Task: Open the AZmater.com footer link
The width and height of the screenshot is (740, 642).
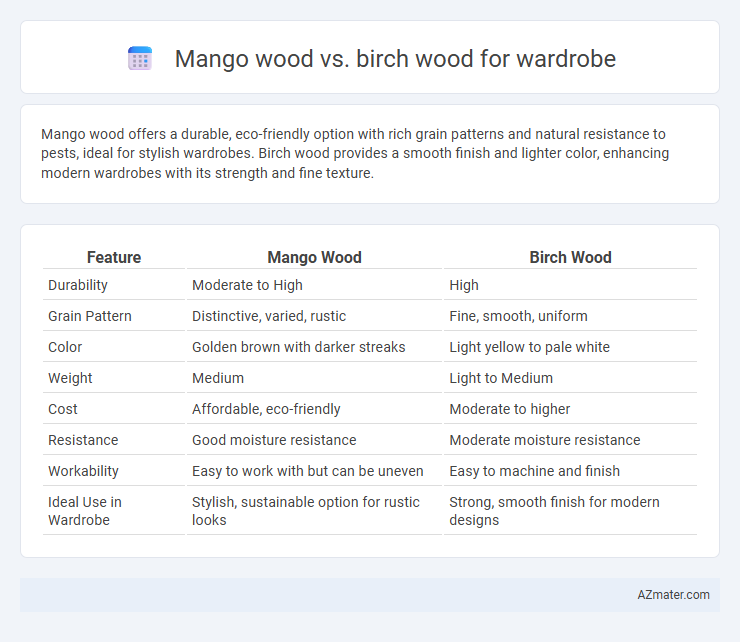Action: coord(673,595)
